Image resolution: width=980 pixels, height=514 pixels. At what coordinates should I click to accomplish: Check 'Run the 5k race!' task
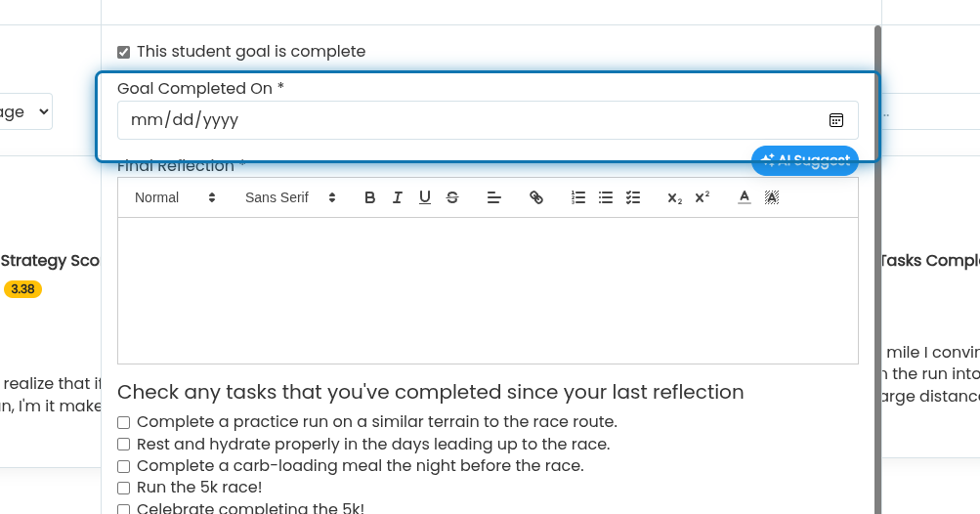pos(124,488)
